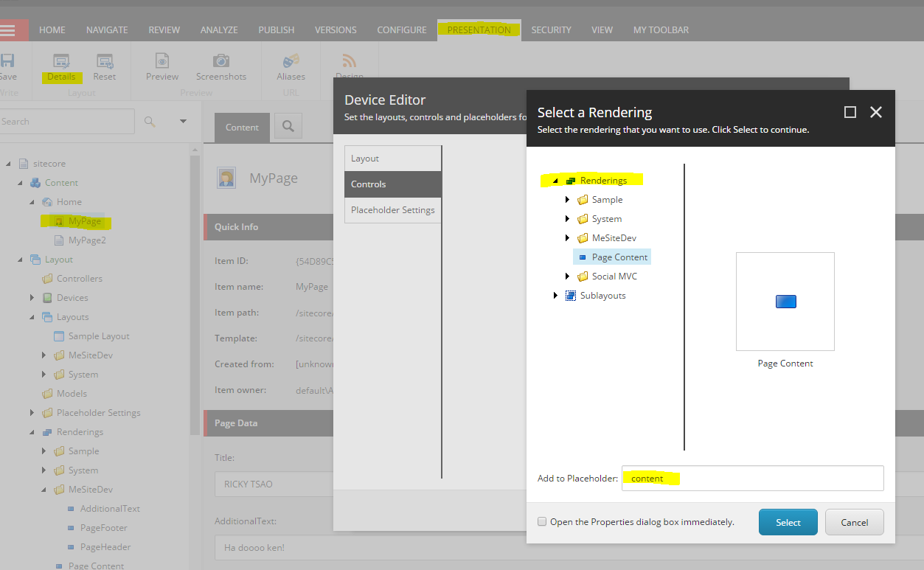
Task: Click the Cancel button
Action: (855, 522)
